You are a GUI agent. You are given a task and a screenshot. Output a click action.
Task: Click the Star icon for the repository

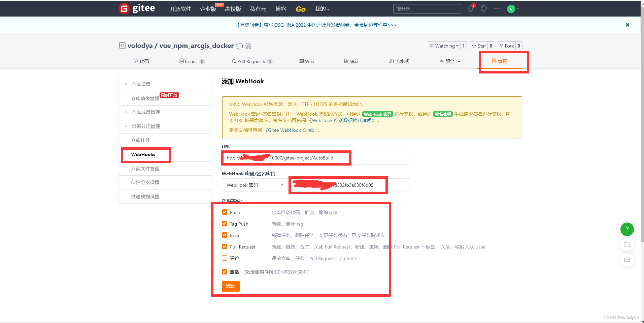pyautogui.click(x=479, y=46)
